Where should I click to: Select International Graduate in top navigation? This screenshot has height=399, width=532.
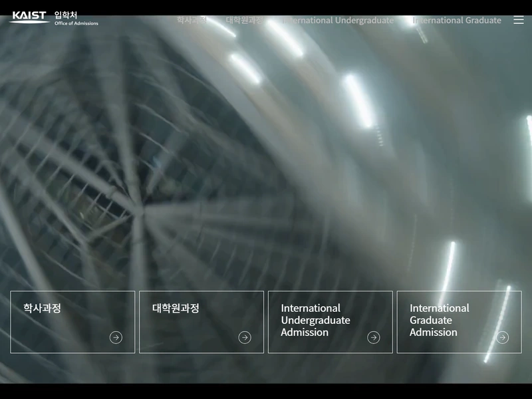tap(457, 21)
